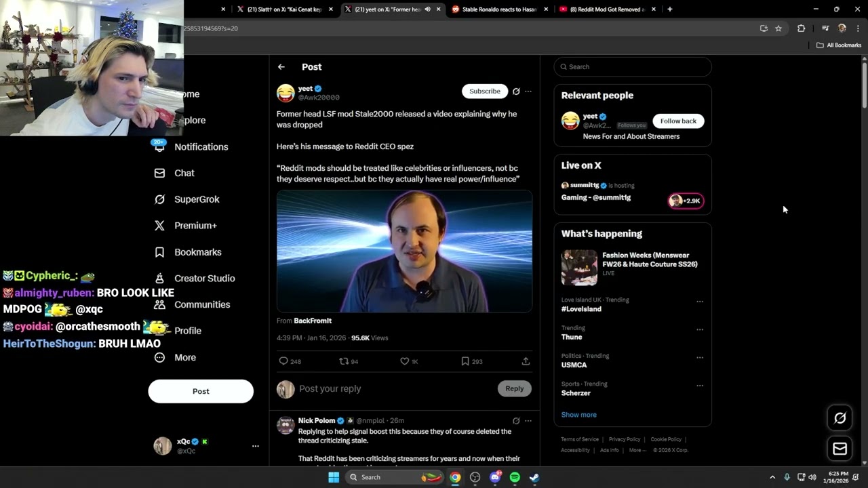Open the Chrome three-dot menu
The image size is (868, 488).
click(858, 28)
